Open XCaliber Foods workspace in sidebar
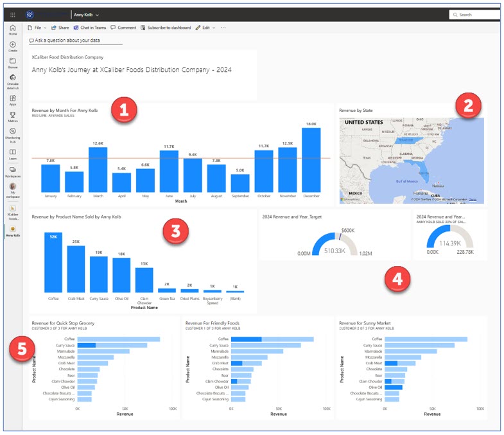The width and height of the screenshot is (504, 435). [x=13, y=213]
